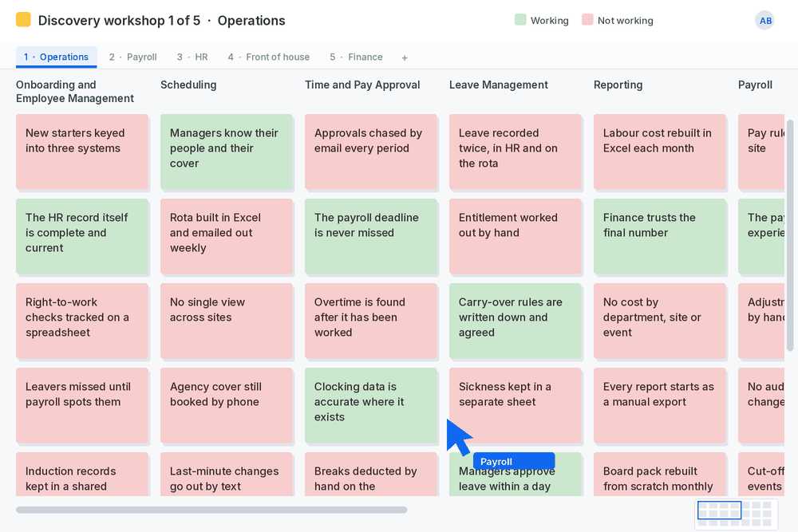Click the 'Not working' legend label
This screenshot has height=532, width=798.
tap(625, 21)
